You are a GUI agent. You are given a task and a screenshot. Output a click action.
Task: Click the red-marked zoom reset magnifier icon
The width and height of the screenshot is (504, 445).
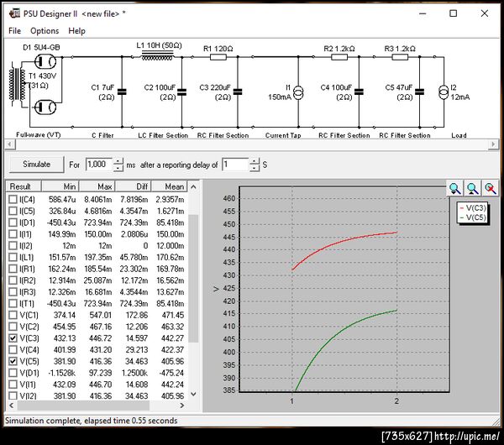(491, 188)
